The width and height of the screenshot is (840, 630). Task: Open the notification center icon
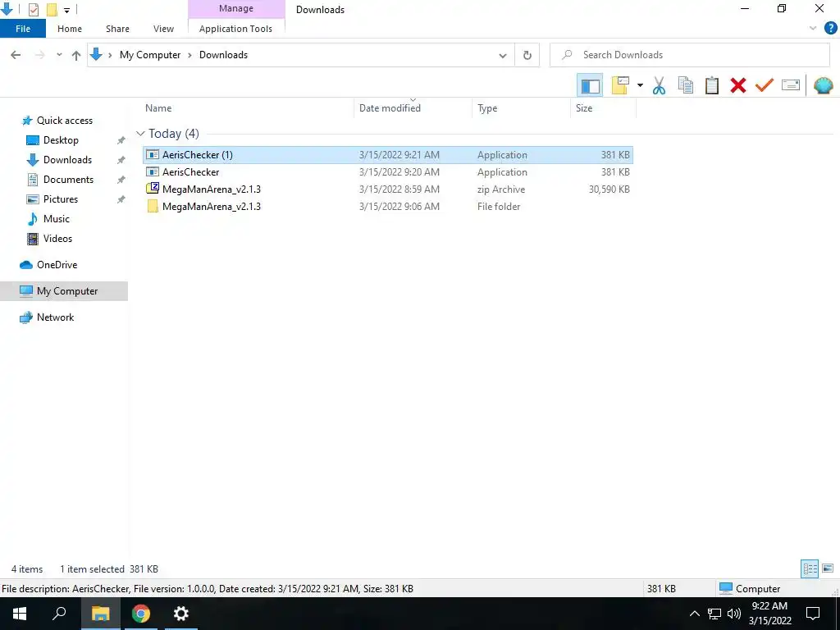(x=813, y=614)
